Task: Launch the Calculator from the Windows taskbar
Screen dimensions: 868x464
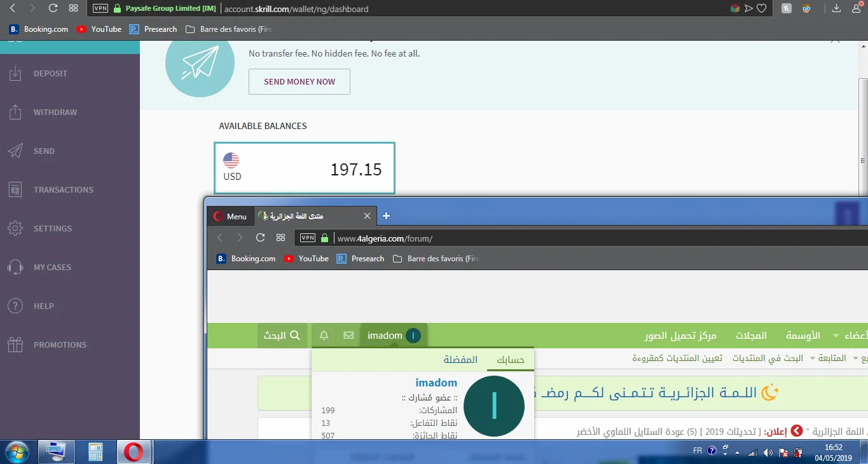Action: coord(95,452)
